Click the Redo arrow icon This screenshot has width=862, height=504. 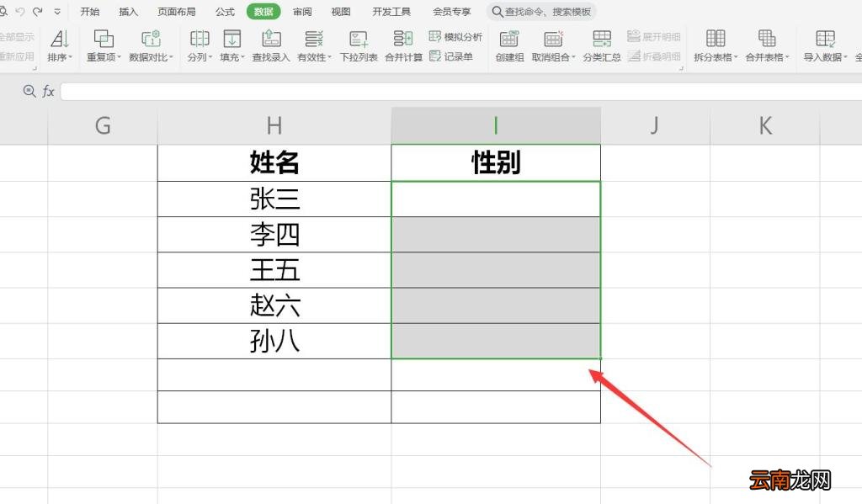click(37, 12)
